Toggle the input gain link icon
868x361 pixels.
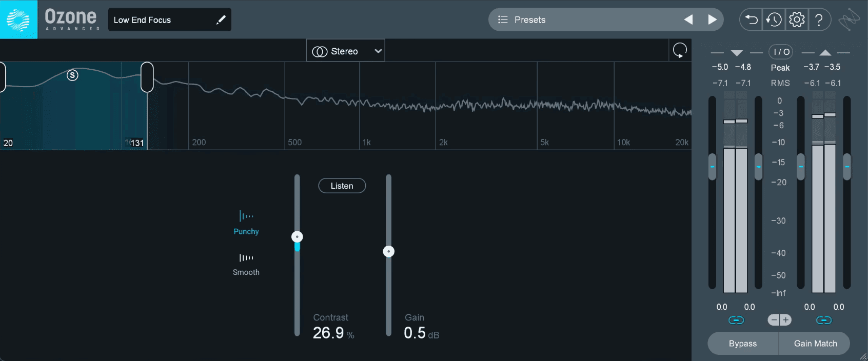click(736, 320)
